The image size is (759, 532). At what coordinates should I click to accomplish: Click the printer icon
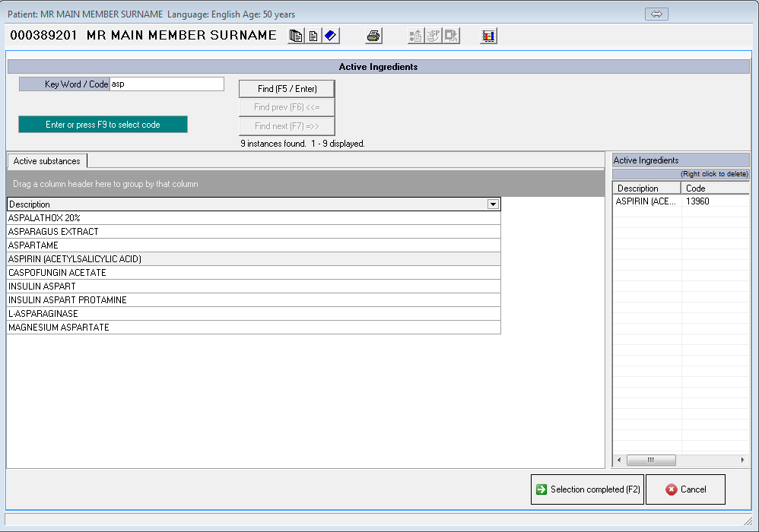click(x=373, y=36)
